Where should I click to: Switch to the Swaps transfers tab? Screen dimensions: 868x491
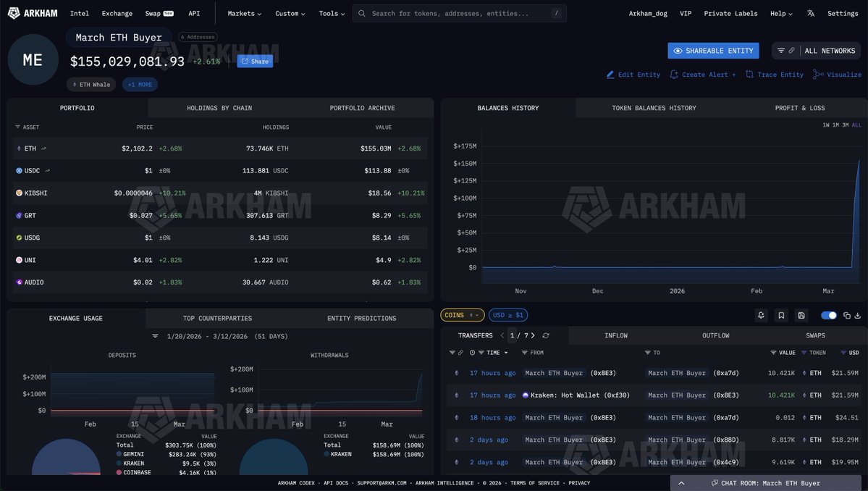click(815, 335)
